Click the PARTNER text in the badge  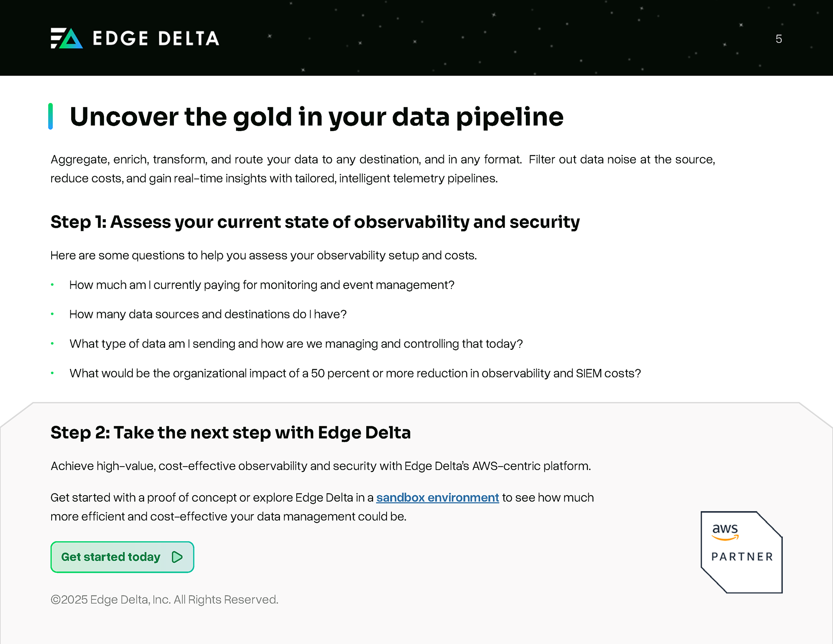[742, 557]
